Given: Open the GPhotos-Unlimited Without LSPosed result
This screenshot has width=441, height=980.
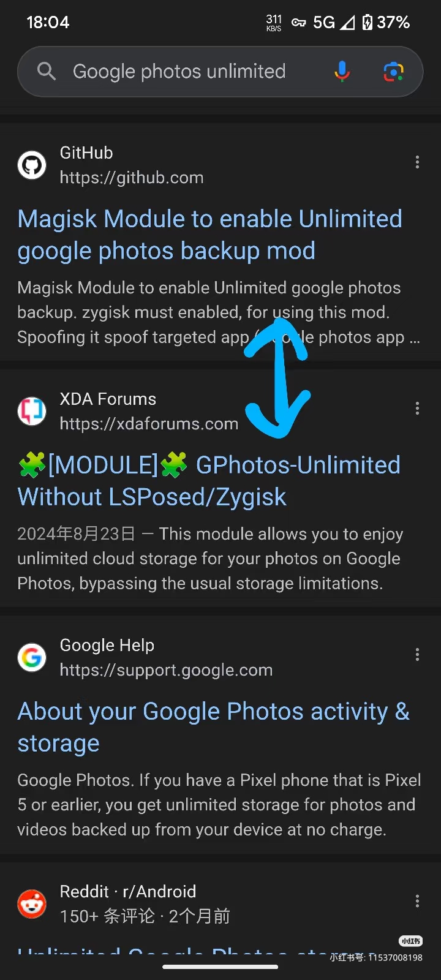Looking at the screenshot, I should point(208,481).
